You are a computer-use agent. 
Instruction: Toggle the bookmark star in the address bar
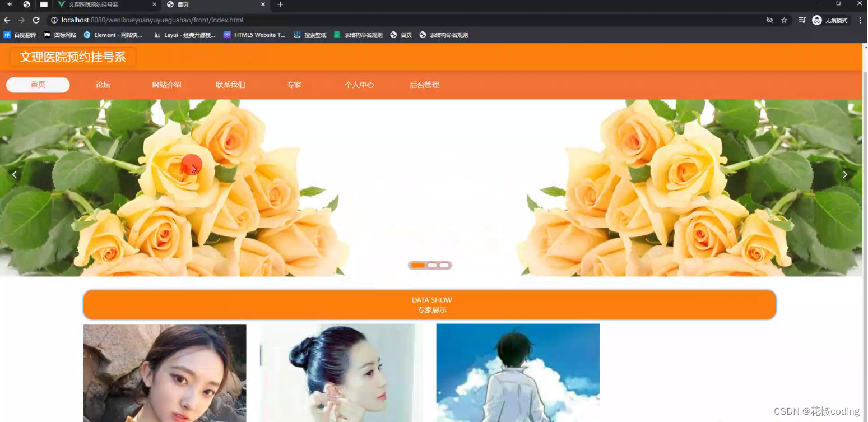[x=785, y=20]
